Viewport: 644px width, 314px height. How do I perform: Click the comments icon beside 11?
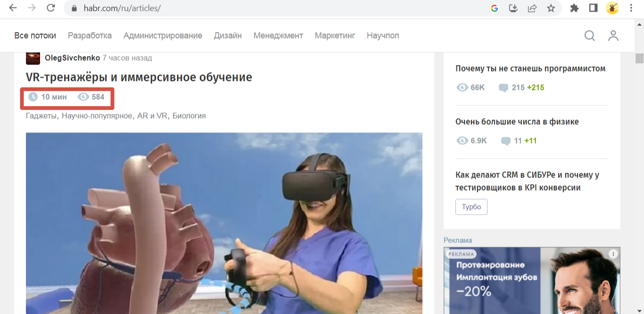point(506,141)
